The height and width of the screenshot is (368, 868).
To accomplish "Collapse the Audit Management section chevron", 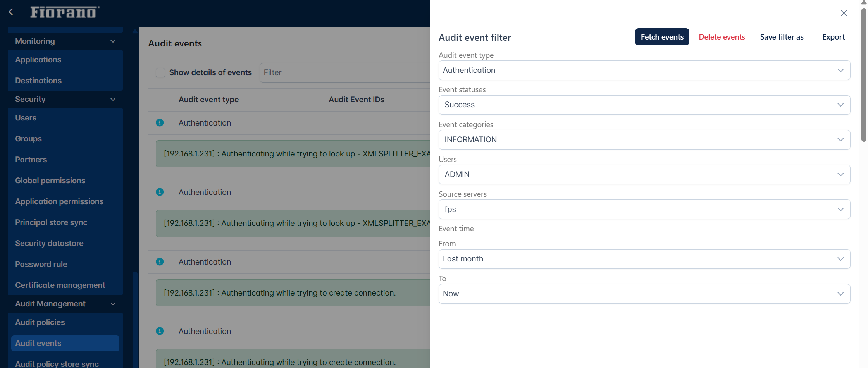I will 113,304.
